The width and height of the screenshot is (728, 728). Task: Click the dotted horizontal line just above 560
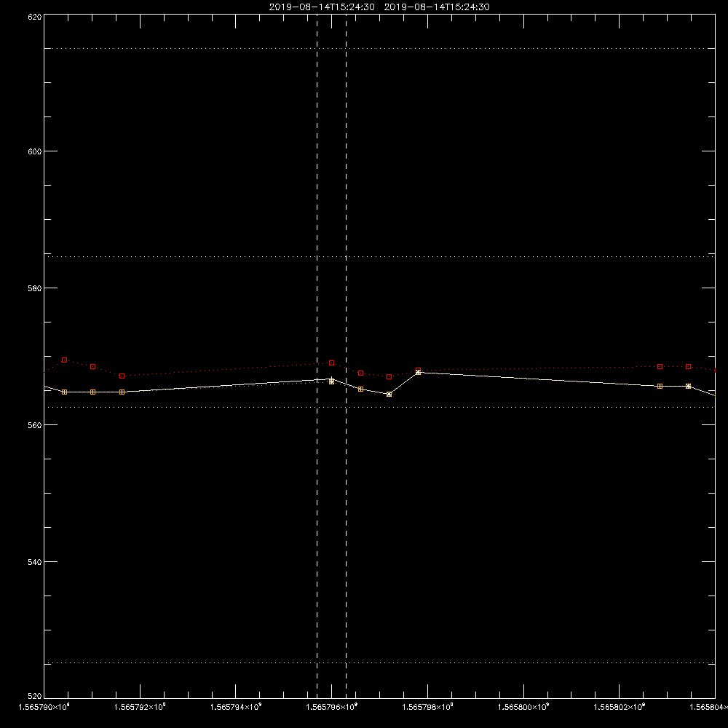click(379, 407)
